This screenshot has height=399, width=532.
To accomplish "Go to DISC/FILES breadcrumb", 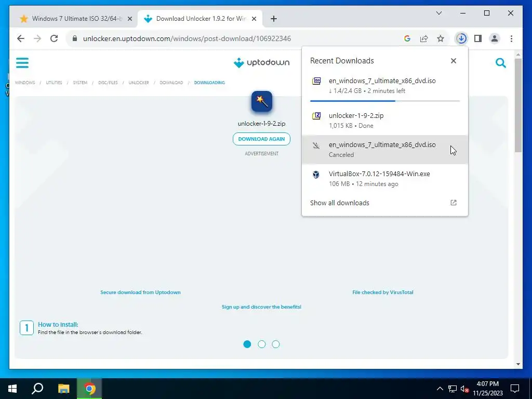I will coord(108,83).
